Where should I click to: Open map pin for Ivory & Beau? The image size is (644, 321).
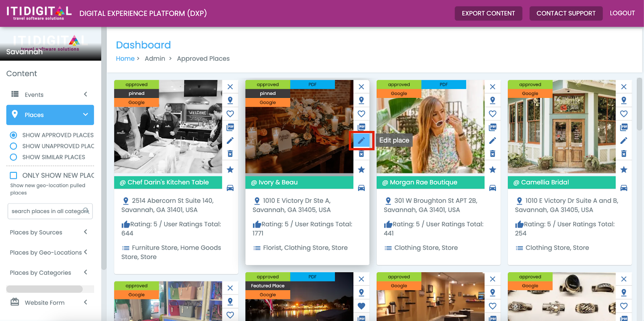pos(361,100)
